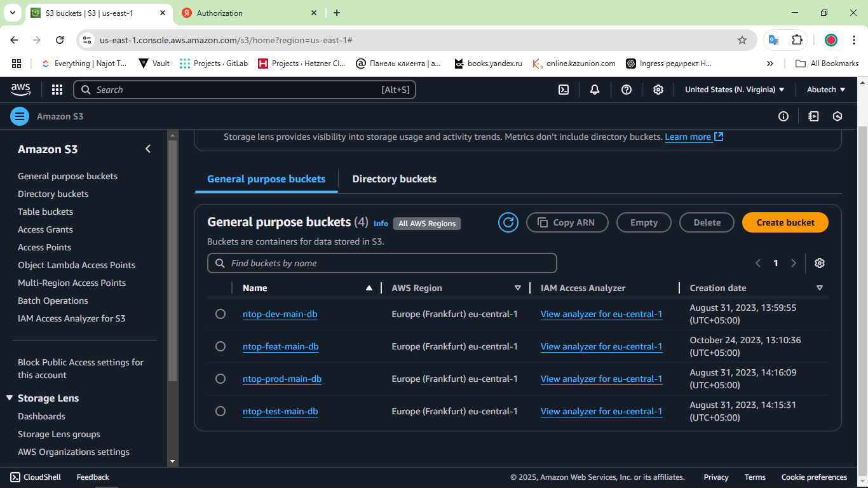Click the Delete button

707,222
